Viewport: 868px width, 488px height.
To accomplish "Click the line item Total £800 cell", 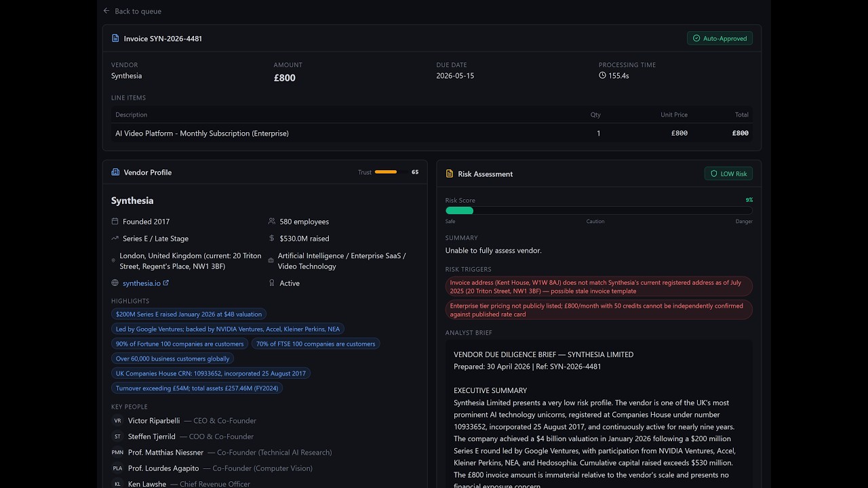I will coord(741,134).
